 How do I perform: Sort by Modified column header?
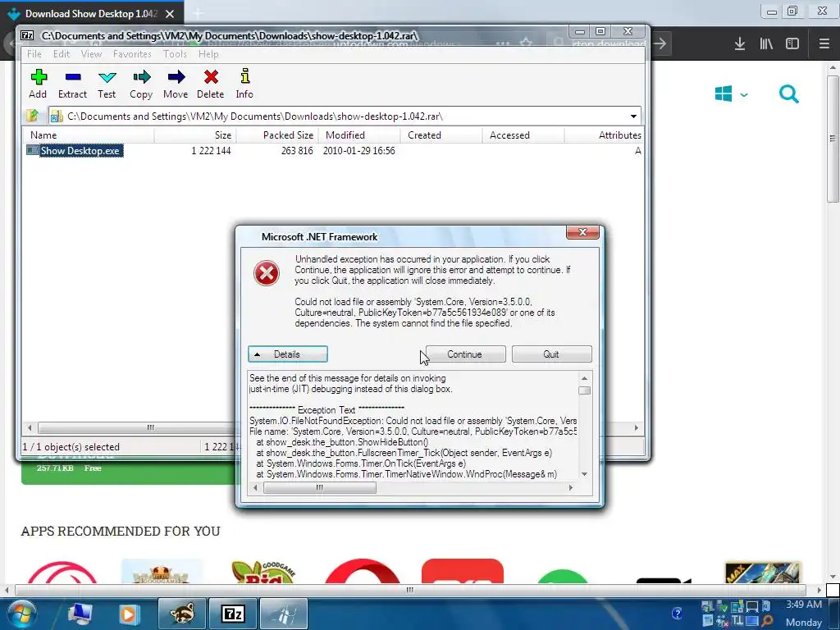359,135
